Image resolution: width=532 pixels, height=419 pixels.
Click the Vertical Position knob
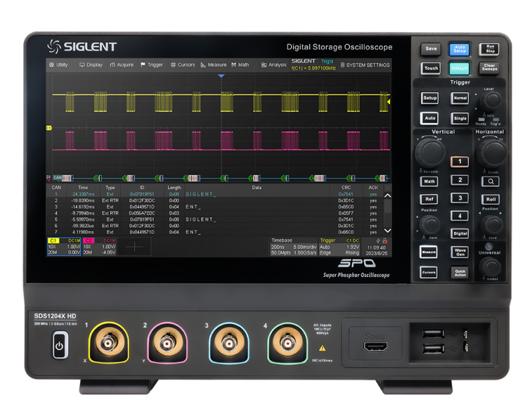[430, 224]
